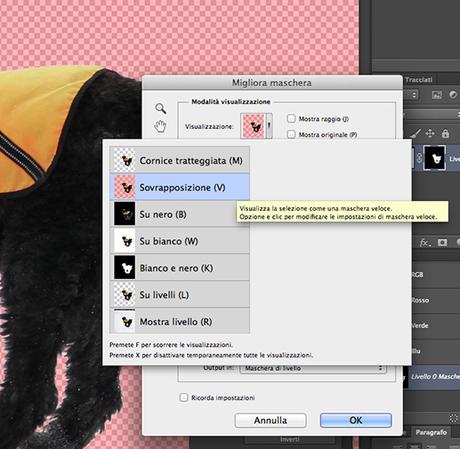The width and height of the screenshot is (460, 449).
Task: Choose Su livelli (L) view mode
Action: point(180,295)
